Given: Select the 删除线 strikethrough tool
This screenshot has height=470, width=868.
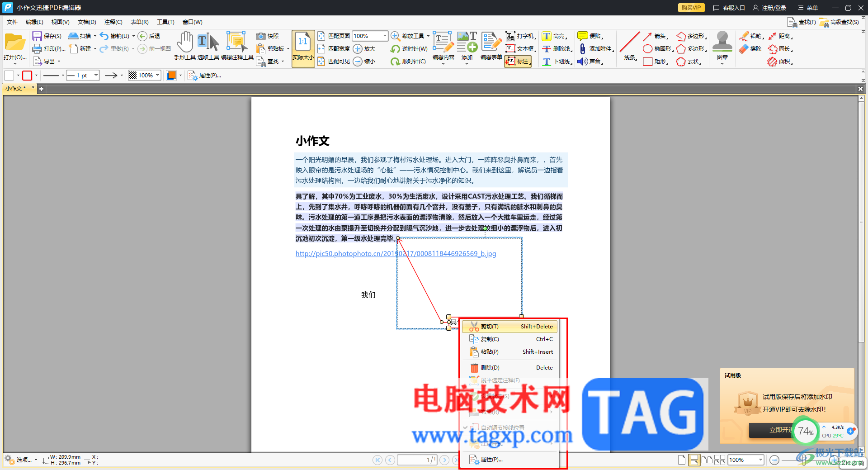Looking at the screenshot, I should pos(557,49).
